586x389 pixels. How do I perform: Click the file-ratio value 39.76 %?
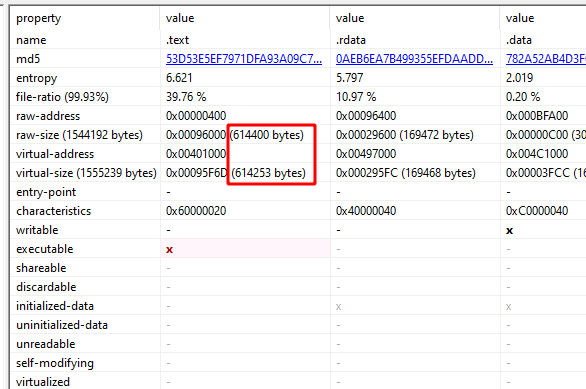coord(186,97)
